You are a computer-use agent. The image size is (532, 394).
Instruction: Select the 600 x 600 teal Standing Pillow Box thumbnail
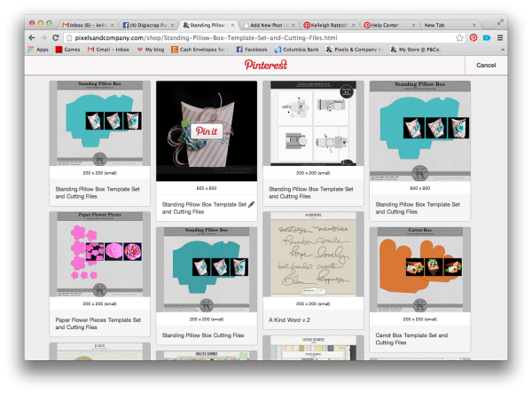coord(420,130)
